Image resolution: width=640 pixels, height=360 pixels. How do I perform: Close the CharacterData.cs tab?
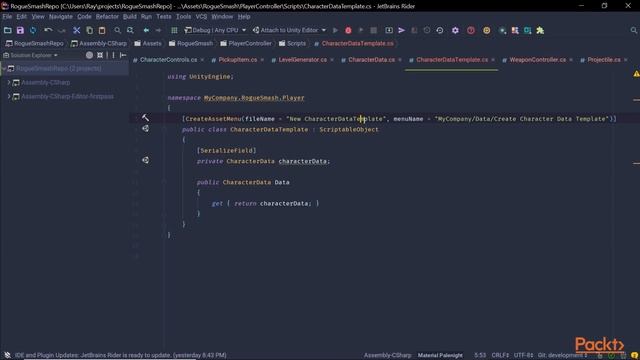(x=400, y=60)
